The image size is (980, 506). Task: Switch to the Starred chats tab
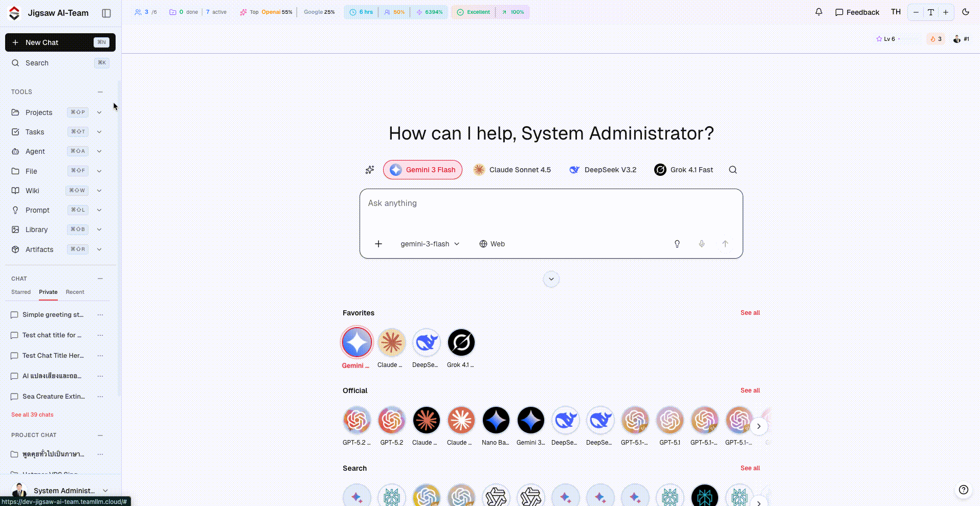tap(21, 292)
